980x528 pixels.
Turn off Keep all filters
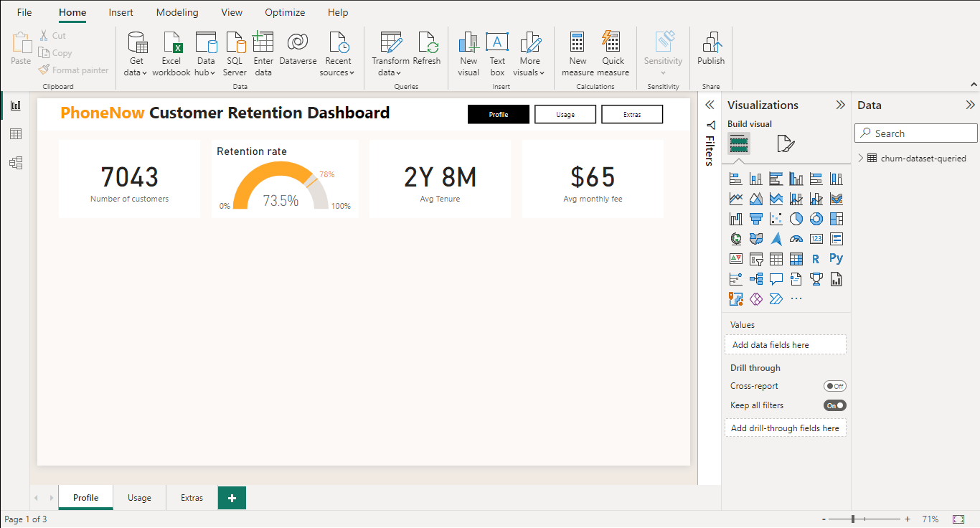coord(835,405)
